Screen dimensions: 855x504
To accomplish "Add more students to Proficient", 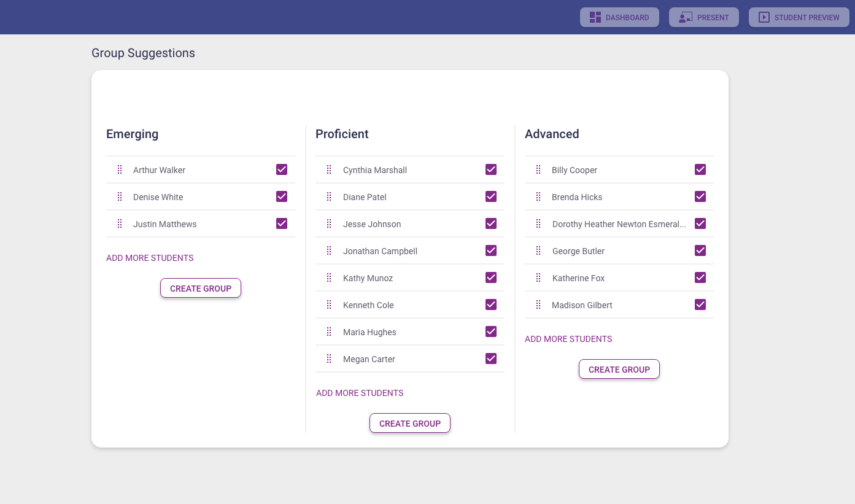I will (360, 393).
